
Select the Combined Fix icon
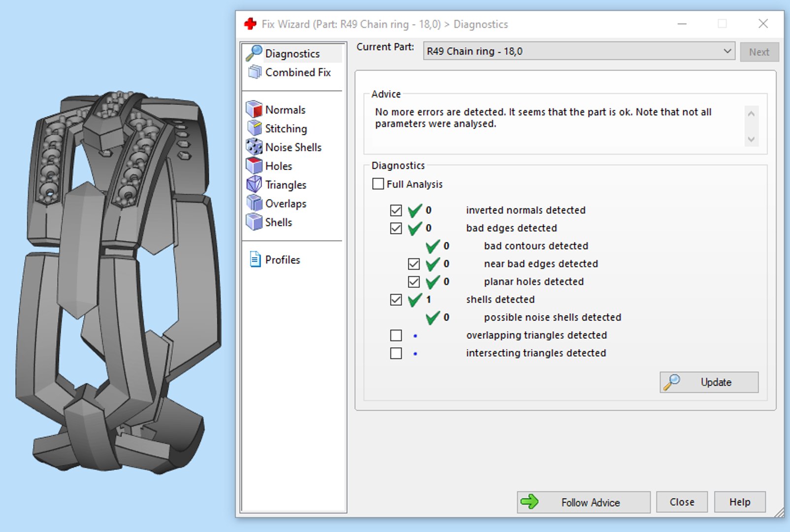(x=255, y=72)
